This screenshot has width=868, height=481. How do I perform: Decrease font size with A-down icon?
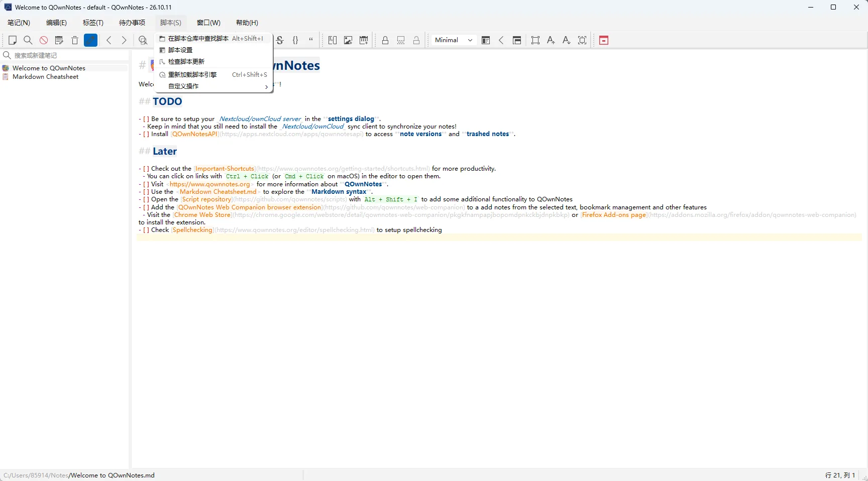pos(567,40)
